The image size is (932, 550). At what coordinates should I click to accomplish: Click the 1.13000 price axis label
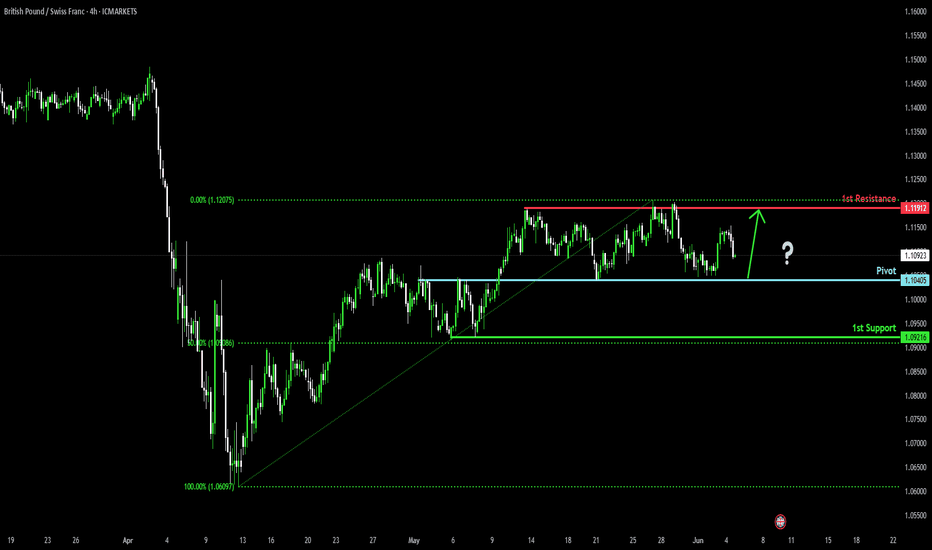pos(915,156)
